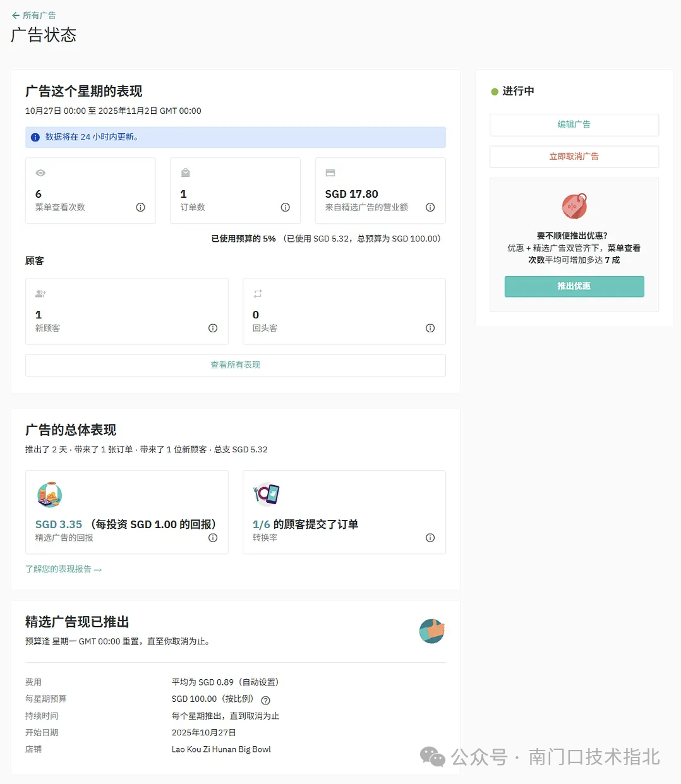This screenshot has width=681, height=784.
Task: Click help icon beside 每星期预算
Action: point(266,700)
